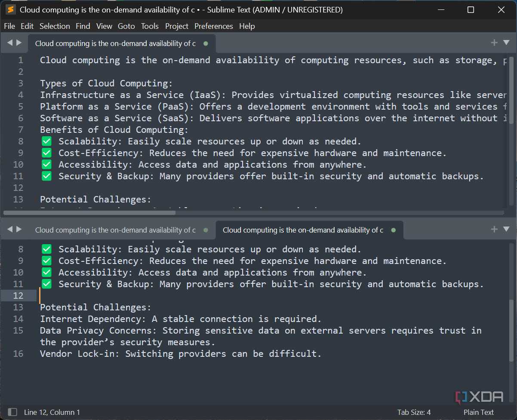Select the Cloud computing tab in top pane
The width and height of the screenshot is (517, 420).
[122, 43]
